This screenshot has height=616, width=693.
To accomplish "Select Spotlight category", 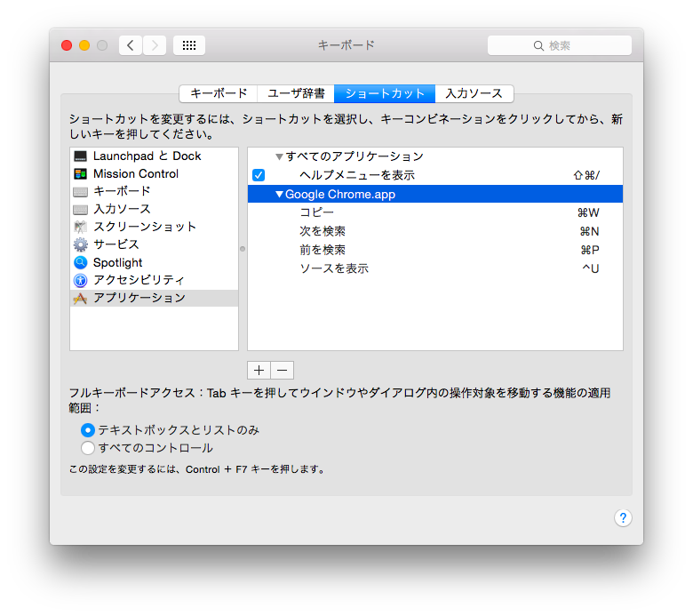I will coord(155,263).
